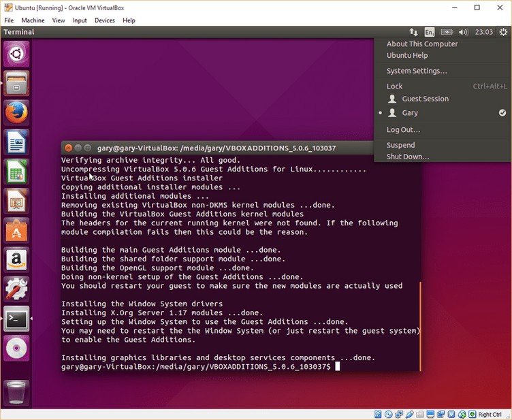Screen dimensions: 512x420
Task: Click VirtualBox display status icon
Action: tap(430, 415)
